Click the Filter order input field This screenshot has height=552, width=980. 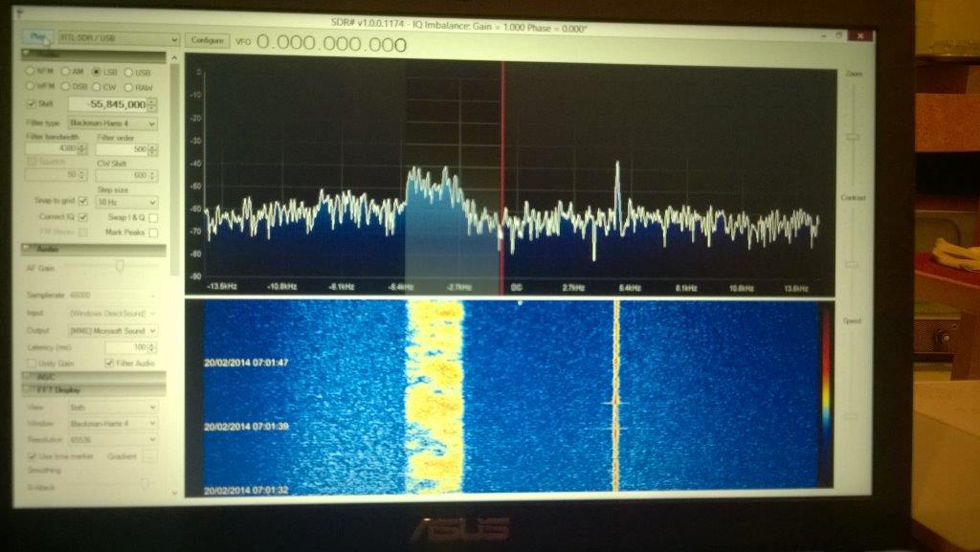tap(122, 149)
